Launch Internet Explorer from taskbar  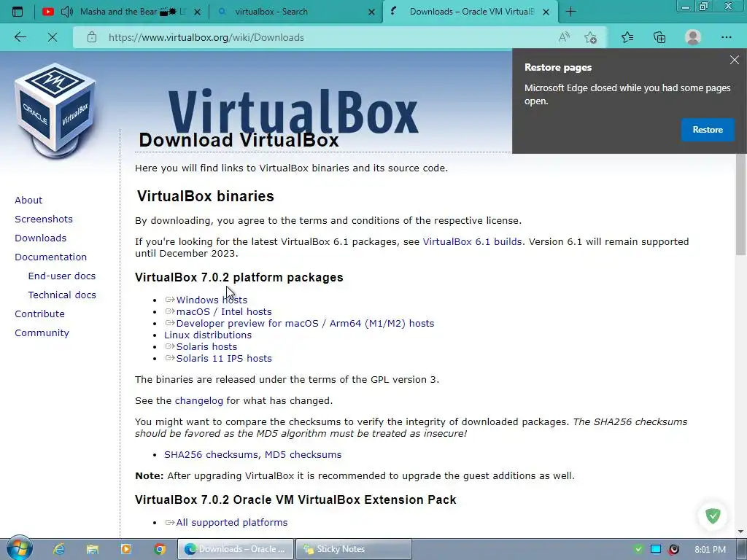pos(59,549)
